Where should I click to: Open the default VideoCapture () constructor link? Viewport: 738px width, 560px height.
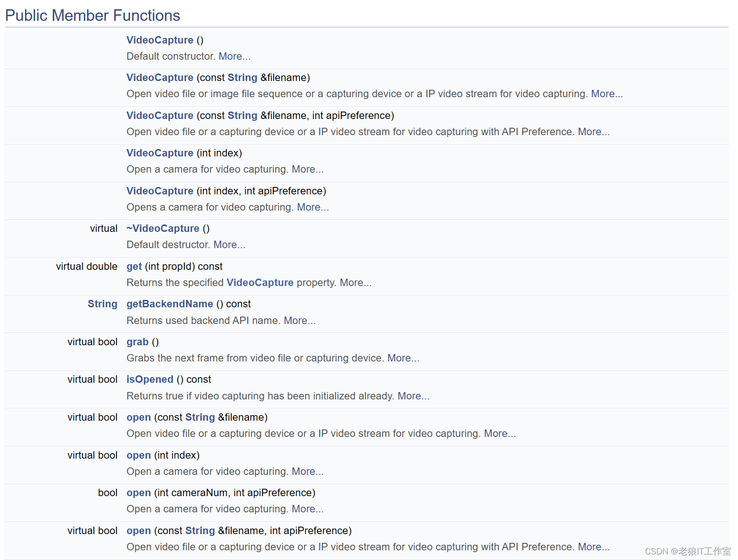160,40
